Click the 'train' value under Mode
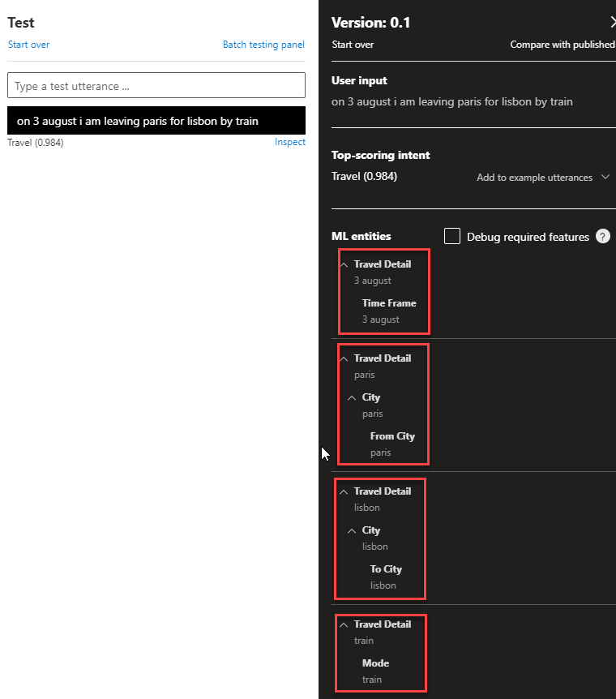This screenshot has height=699, width=616. [x=372, y=680]
